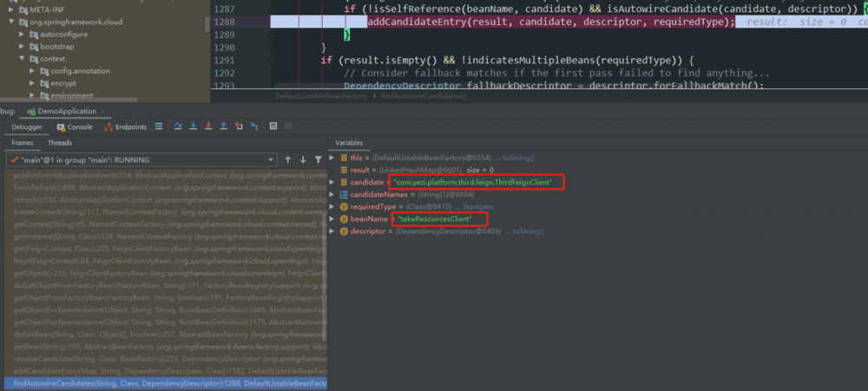Click the Run to Cursor icon
868x391 pixels.
tap(254, 126)
